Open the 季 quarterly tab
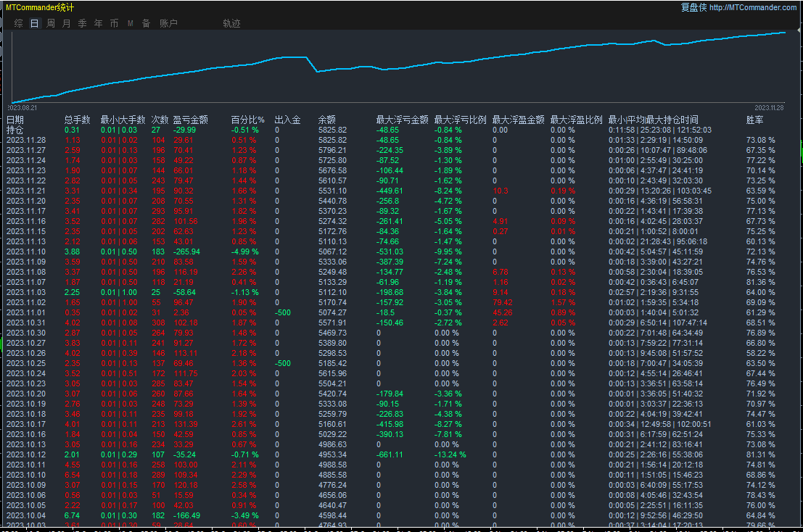This screenshot has width=803, height=532. coord(82,23)
